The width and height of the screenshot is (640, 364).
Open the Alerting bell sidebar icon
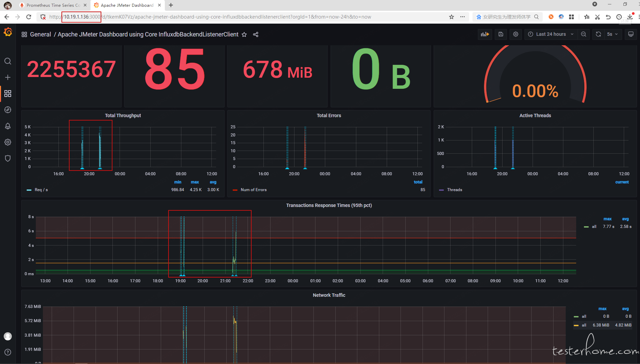point(8,126)
